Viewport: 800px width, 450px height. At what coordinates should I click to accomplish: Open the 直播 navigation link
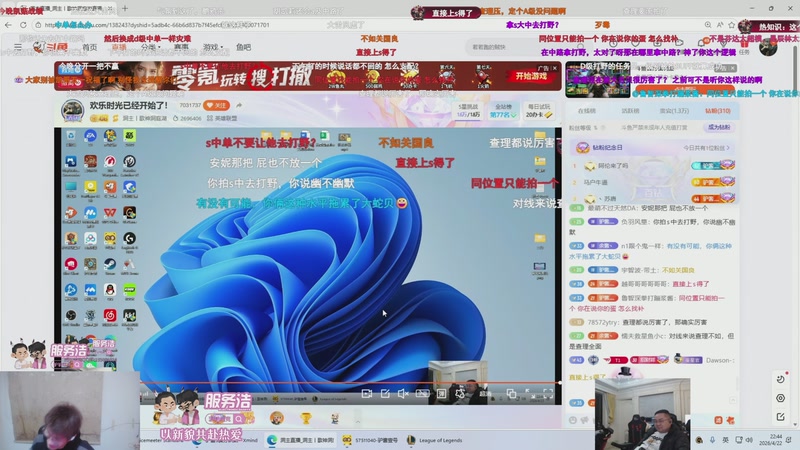tap(119, 47)
